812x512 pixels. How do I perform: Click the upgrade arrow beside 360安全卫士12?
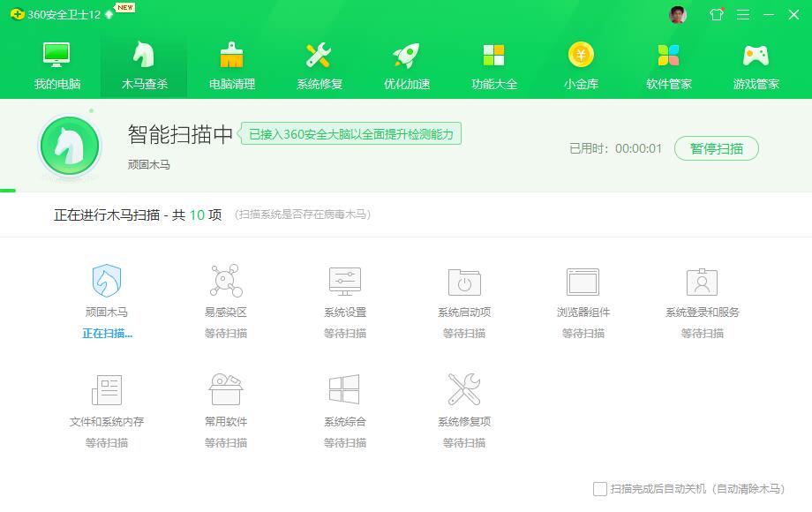point(109,15)
